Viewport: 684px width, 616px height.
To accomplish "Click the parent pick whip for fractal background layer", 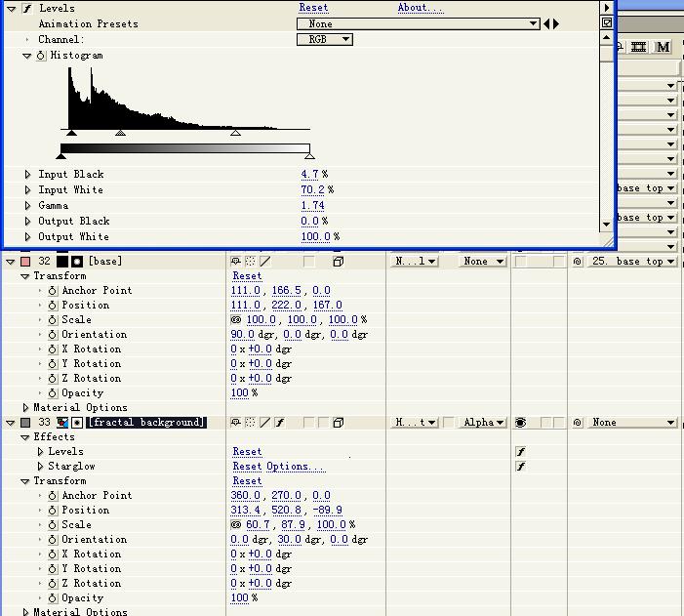I will point(577,423).
